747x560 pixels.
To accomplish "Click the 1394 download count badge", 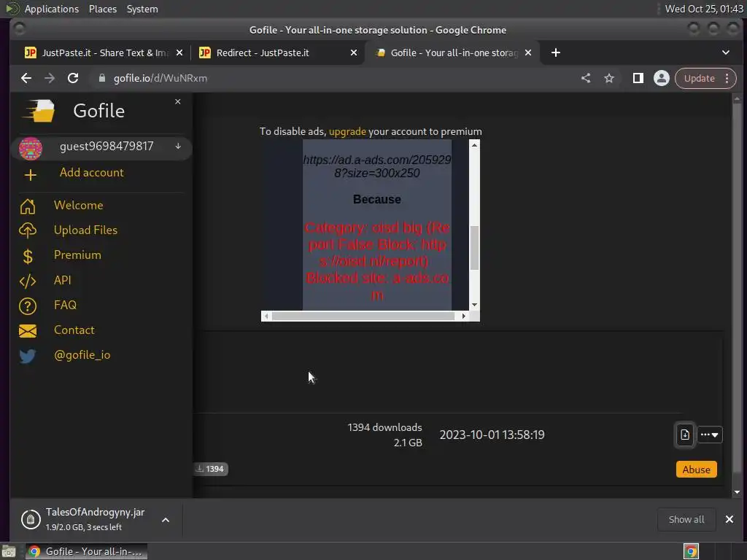I will tap(211, 469).
